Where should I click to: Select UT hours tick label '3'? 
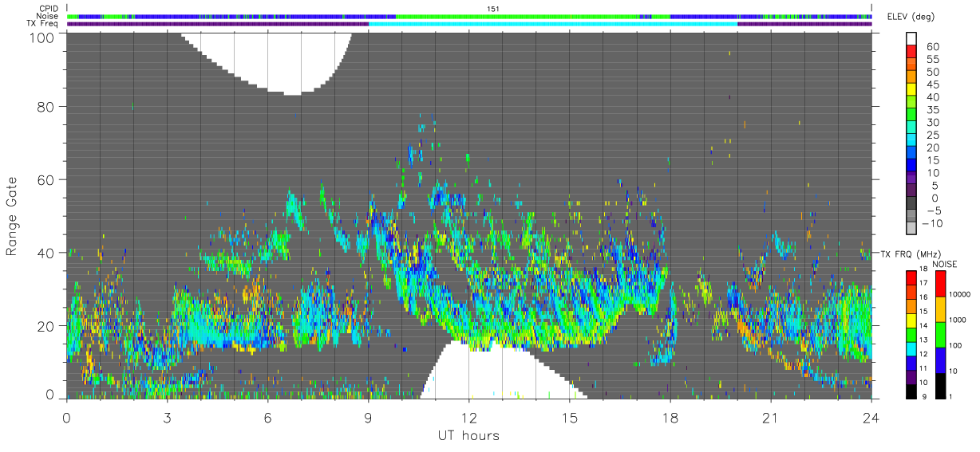[167, 417]
